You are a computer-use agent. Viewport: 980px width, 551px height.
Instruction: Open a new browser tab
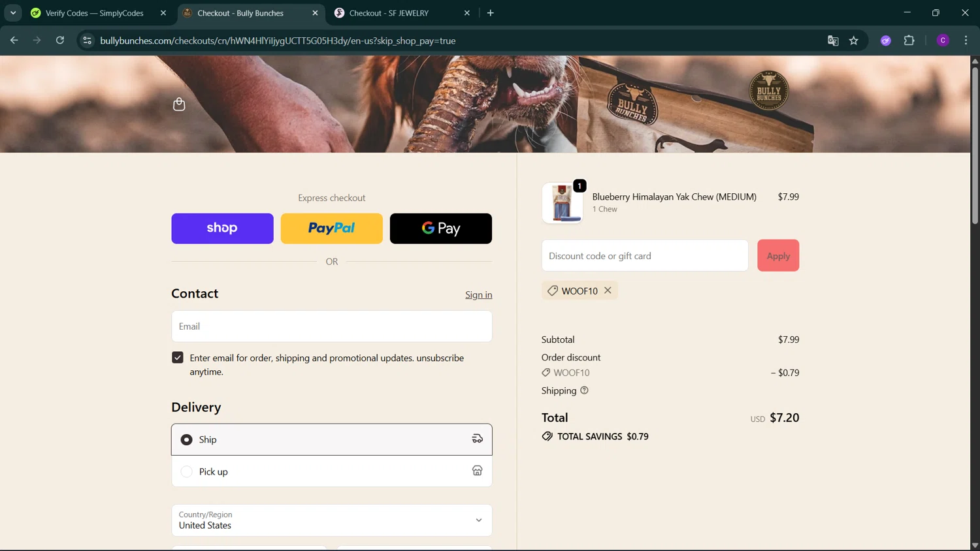coord(491,13)
